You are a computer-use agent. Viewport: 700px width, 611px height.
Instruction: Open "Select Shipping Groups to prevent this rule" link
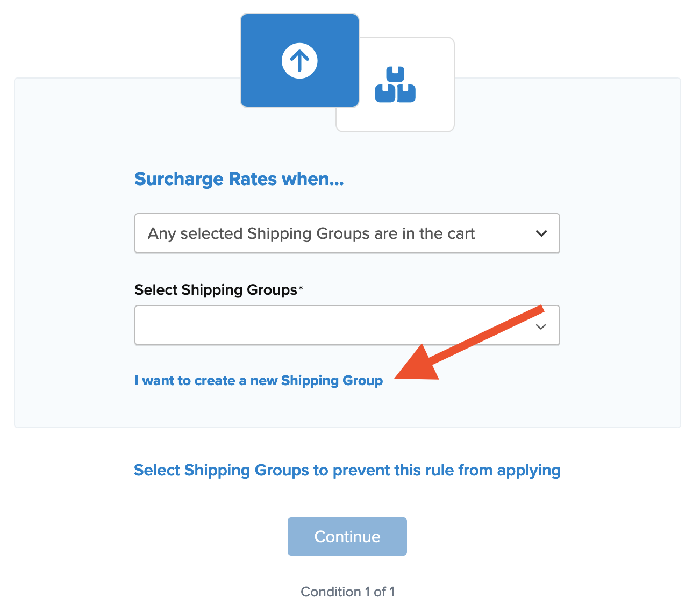point(347,470)
